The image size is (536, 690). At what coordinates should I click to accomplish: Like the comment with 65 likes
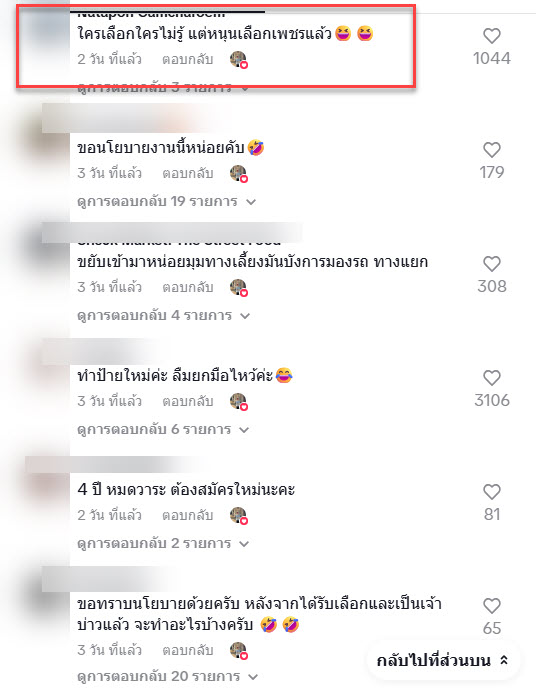[x=492, y=606]
